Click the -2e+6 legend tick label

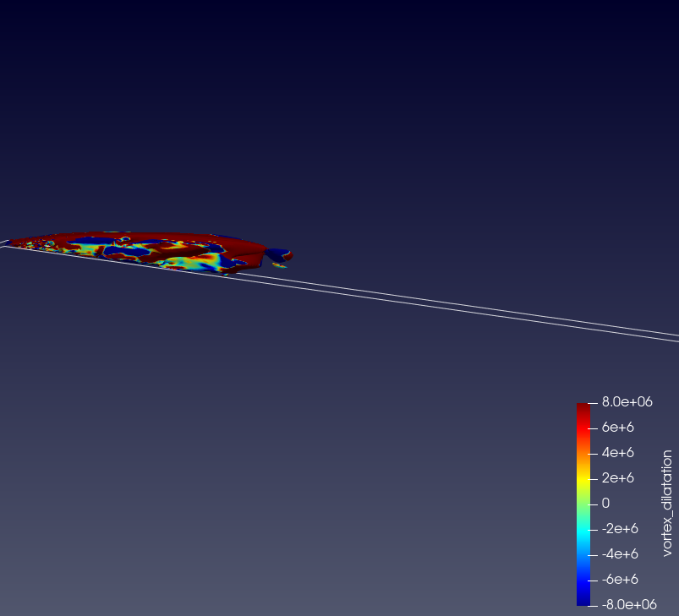tap(620, 529)
